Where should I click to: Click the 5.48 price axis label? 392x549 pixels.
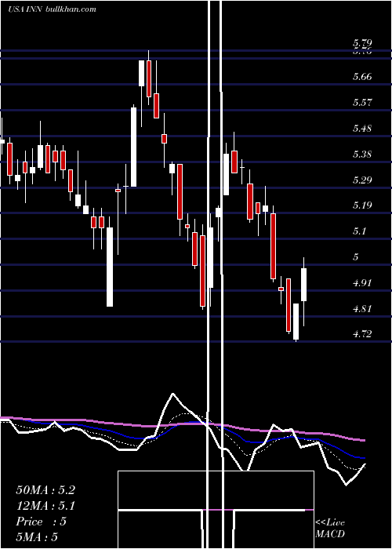coord(362,129)
